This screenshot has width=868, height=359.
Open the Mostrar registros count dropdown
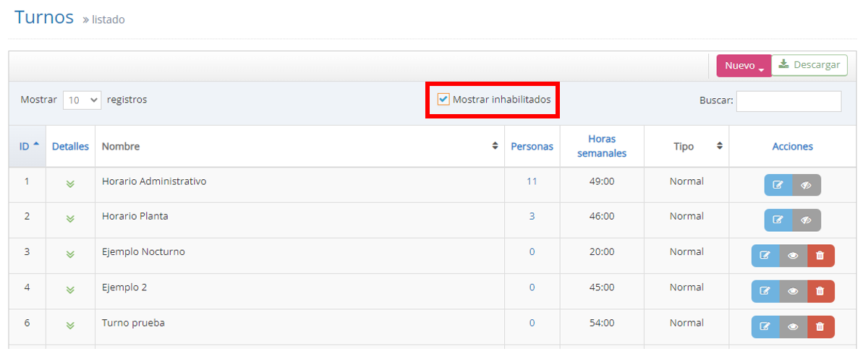tap(82, 100)
